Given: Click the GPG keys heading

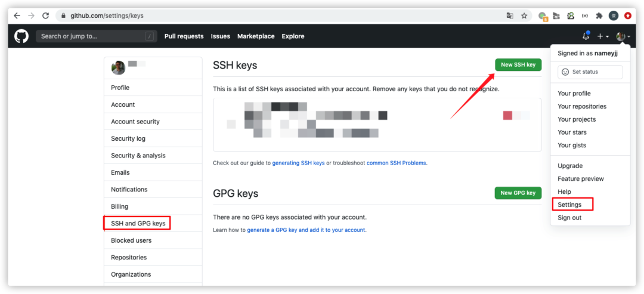Looking at the screenshot, I should pyautogui.click(x=236, y=193).
